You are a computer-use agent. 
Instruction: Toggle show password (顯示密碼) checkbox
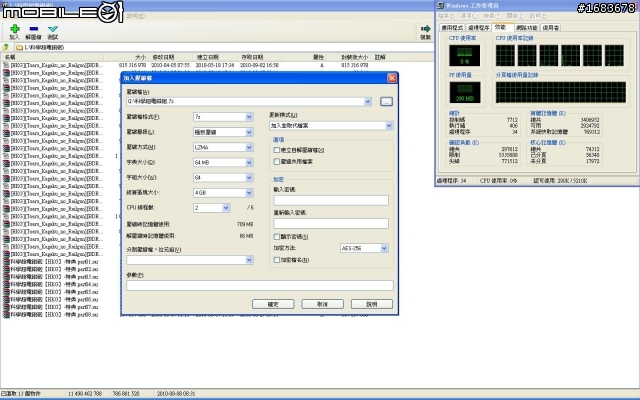tap(277, 237)
